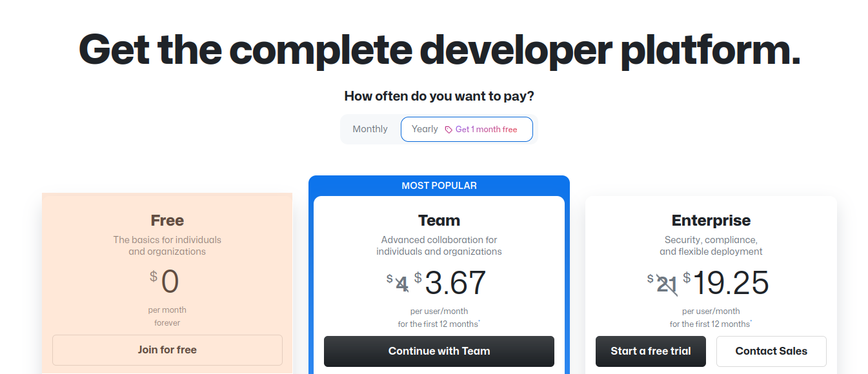Select the Yearly billing option
Viewport: 868px width, 374px height.
click(425, 129)
